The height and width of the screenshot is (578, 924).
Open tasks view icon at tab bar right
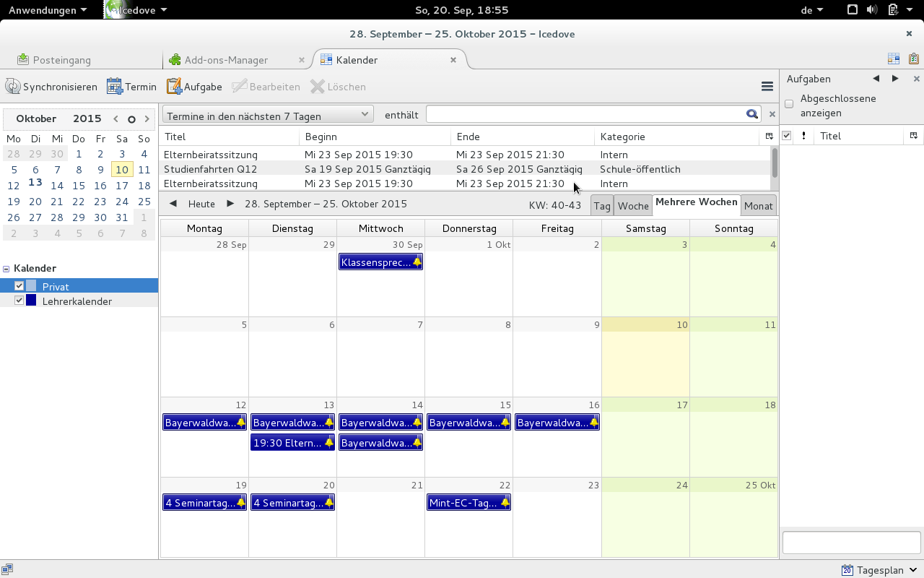click(914, 59)
